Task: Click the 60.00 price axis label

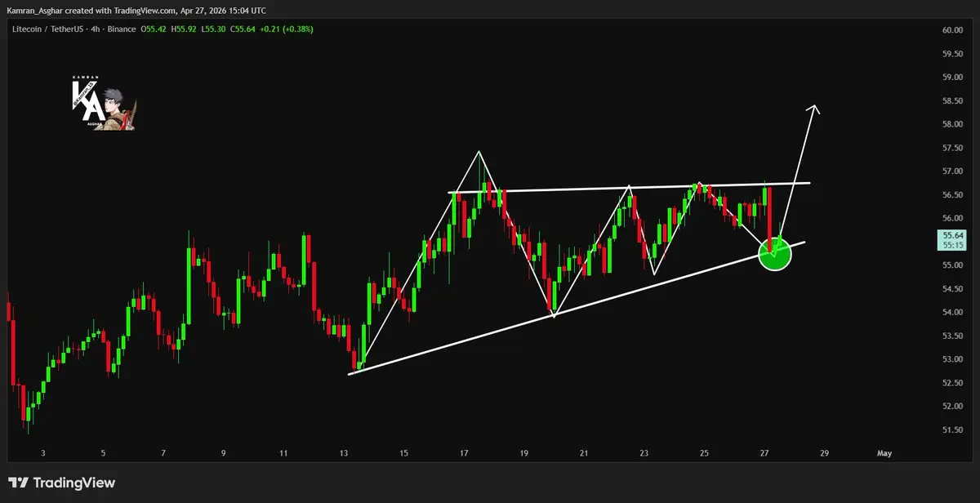Action: click(952, 30)
